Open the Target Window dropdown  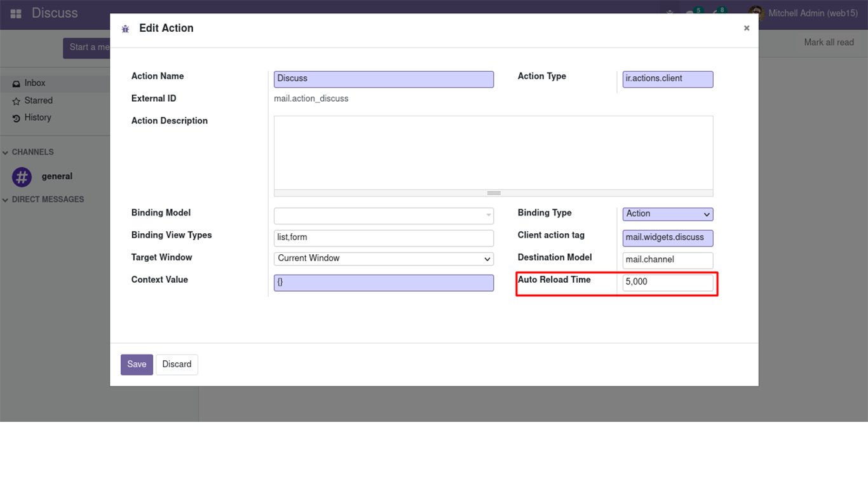point(383,259)
